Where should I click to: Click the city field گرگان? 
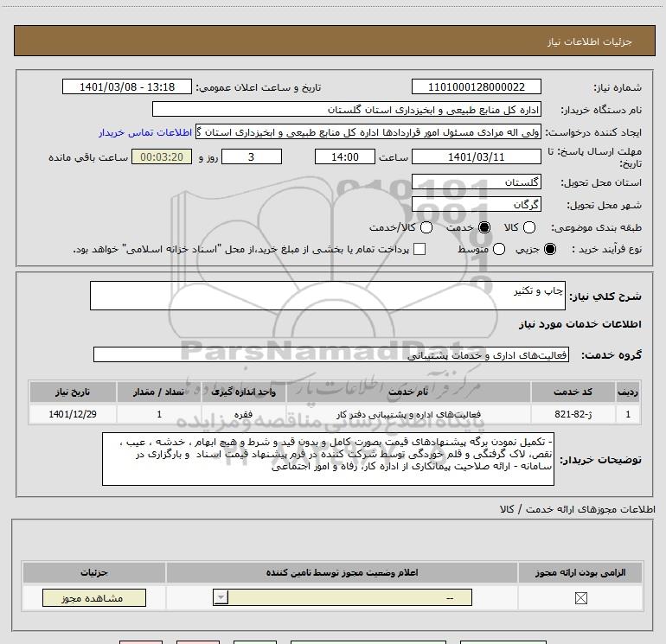coord(476,205)
